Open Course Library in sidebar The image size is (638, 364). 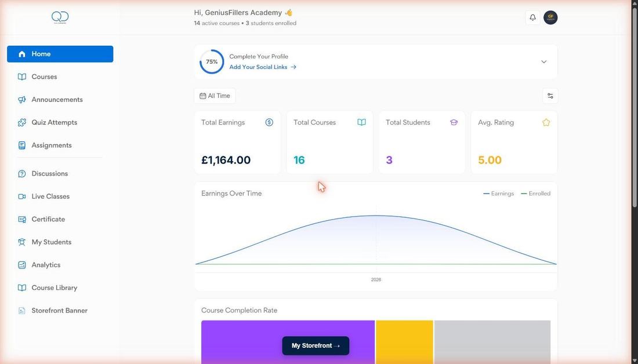(60, 287)
